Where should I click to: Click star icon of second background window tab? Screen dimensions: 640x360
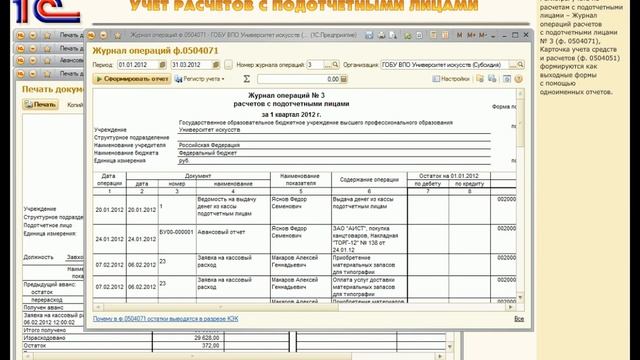coord(47,49)
